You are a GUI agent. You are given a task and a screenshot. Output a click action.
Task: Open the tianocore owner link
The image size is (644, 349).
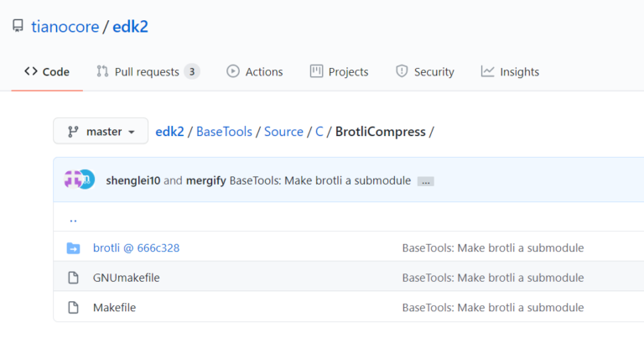click(65, 27)
